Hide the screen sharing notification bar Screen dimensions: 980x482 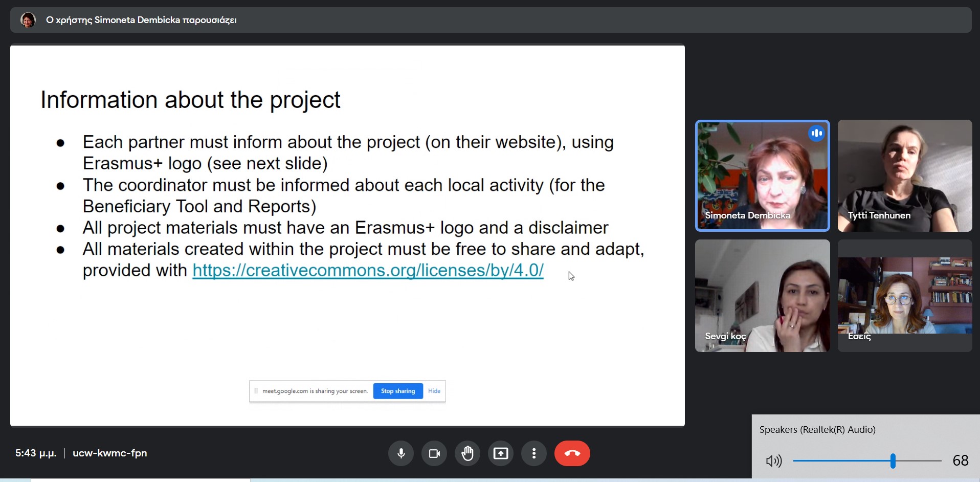(434, 391)
